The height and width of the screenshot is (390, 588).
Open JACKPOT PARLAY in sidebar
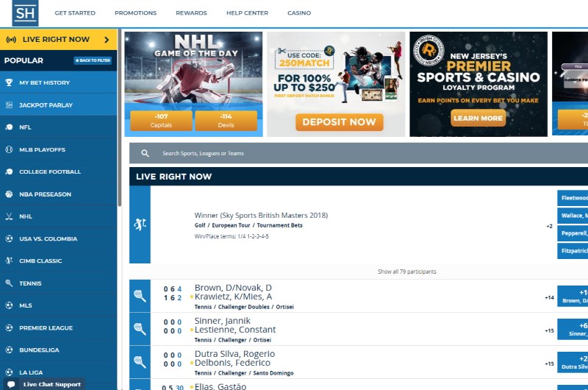[x=59, y=105]
